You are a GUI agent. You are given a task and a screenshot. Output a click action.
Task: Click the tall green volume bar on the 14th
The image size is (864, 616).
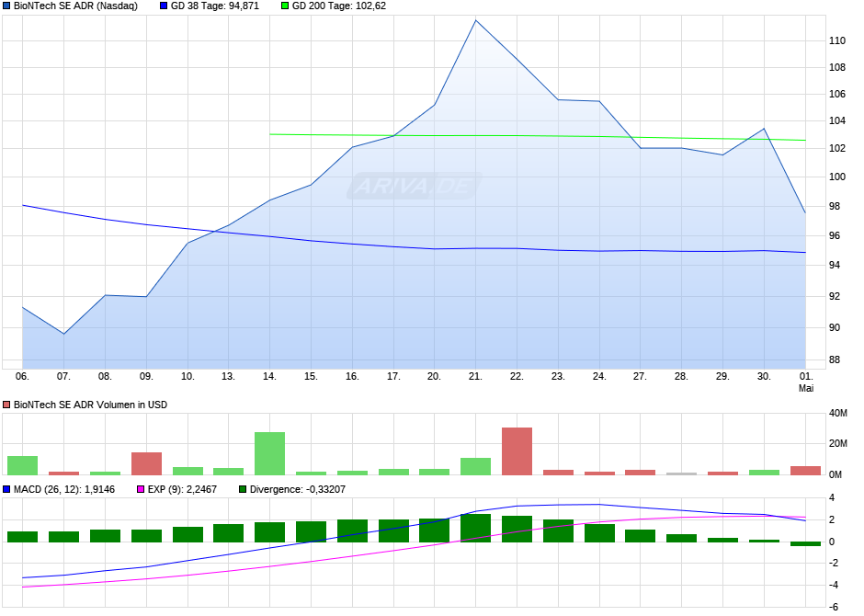(269, 453)
